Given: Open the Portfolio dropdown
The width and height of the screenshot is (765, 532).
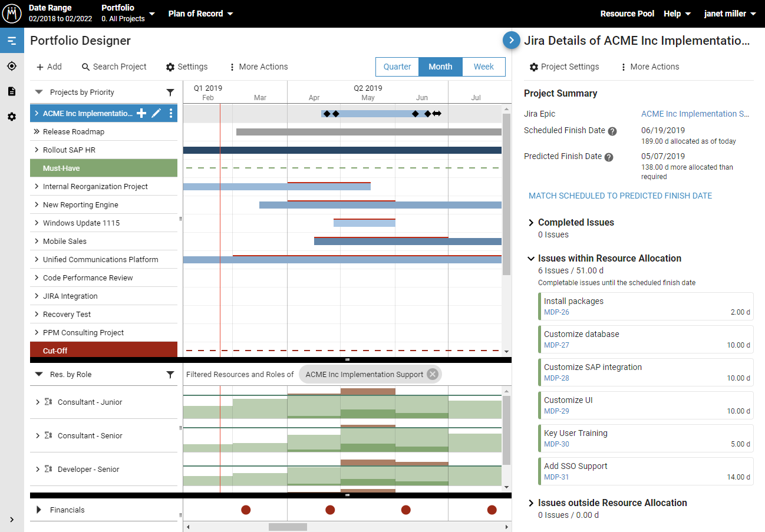Looking at the screenshot, I should [x=128, y=13].
